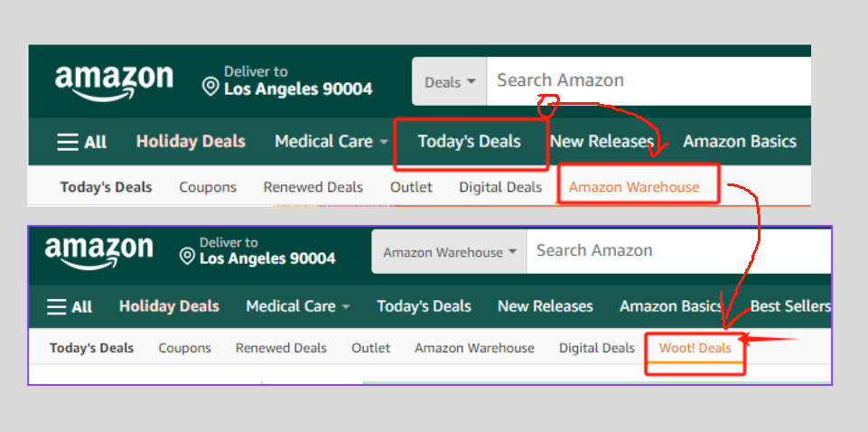Click the search field next to Deals dropdown

pos(646,80)
